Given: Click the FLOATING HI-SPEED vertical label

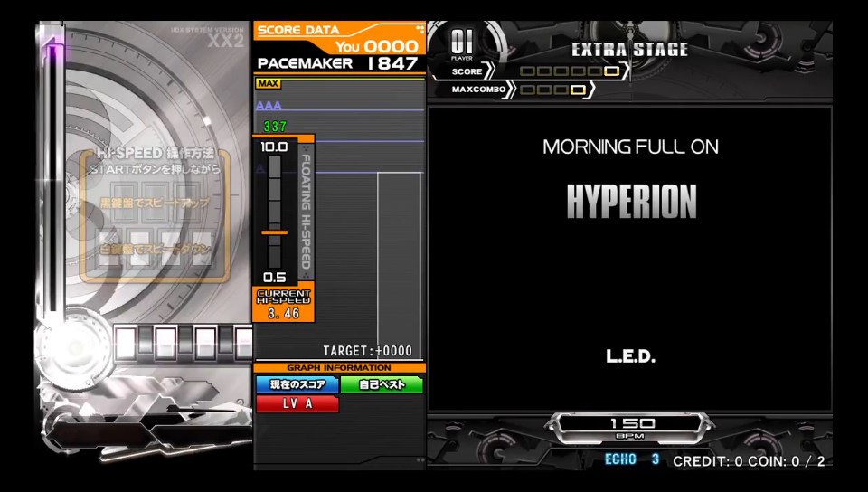Looking at the screenshot, I should pyautogui.click(x=306, y=211).
